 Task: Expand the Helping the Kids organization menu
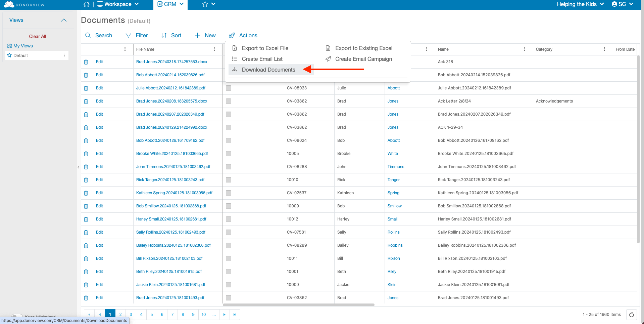[580, 4]
